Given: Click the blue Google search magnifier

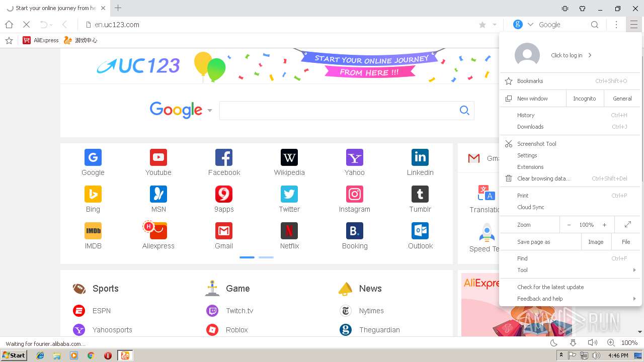Looking at the screenshot, I should (464, 111).
